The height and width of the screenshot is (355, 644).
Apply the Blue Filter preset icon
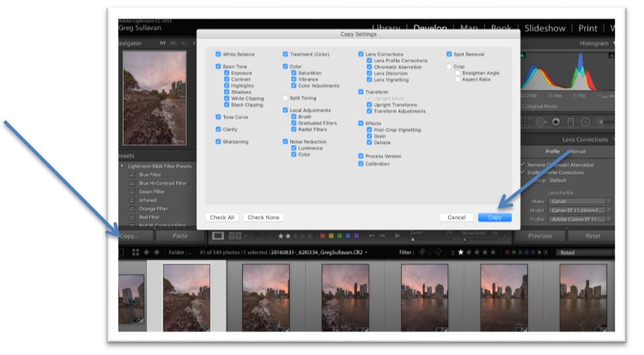pyautogui.click(x=132, y=174)
